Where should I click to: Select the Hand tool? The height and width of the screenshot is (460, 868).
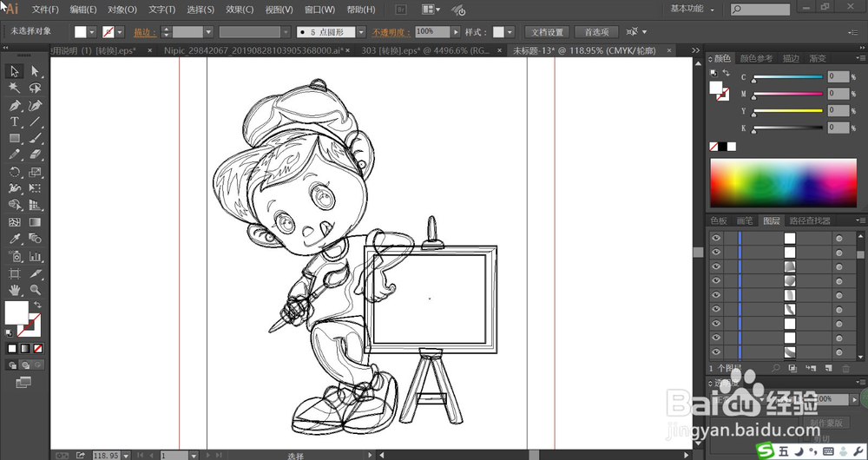pos(15,290)
